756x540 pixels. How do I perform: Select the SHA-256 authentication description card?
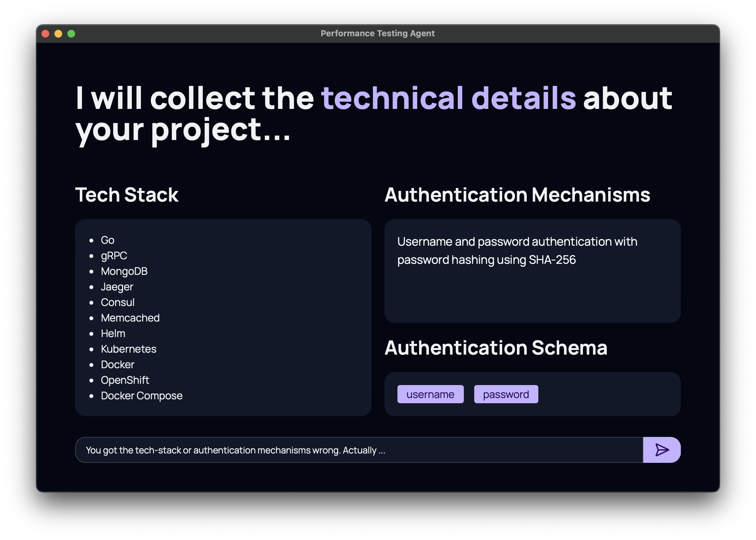point(533,270)
